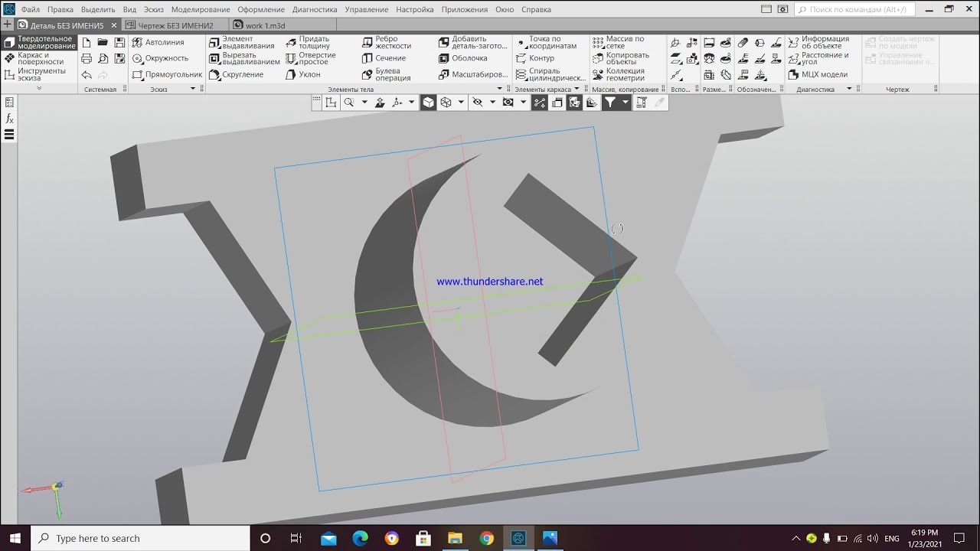Select the Автолиния sketch tool

point(158,43)
